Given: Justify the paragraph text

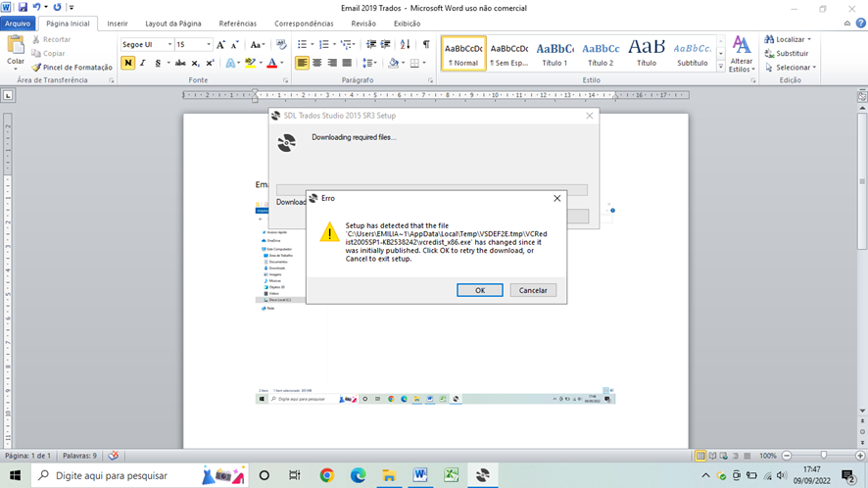Looking at the screenshot, I should click(x=347, y=63).
